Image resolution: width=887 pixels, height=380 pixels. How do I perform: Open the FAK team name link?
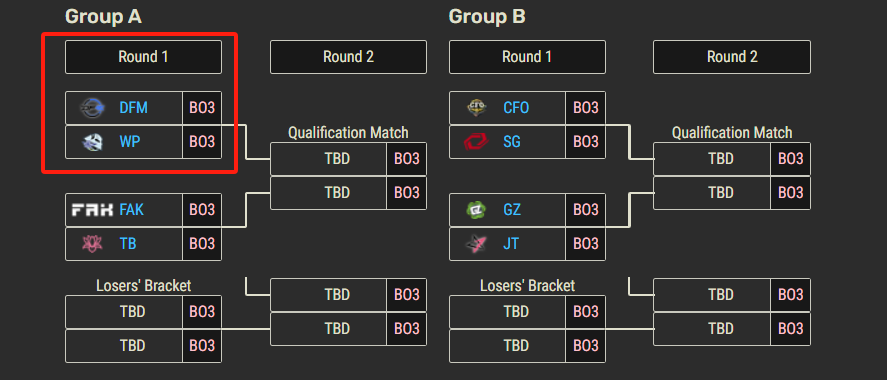131,210
